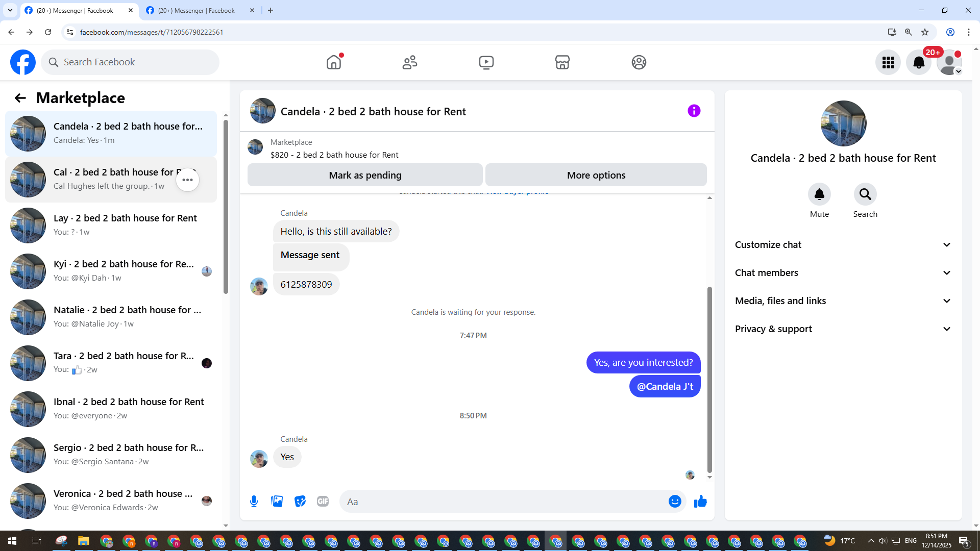Open the Facebook notifications bell

coord(918,62)
